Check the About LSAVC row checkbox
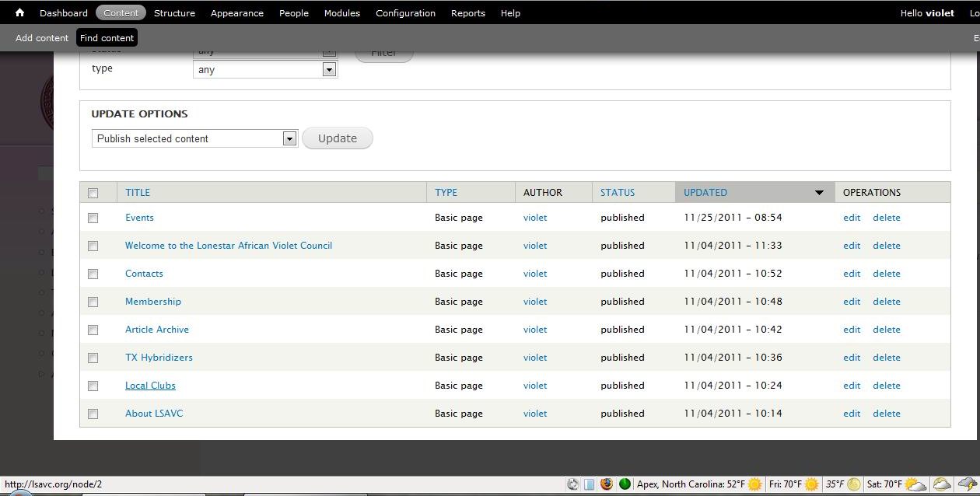The height and width of the screenshot is (496, 980). coord(93,414)
